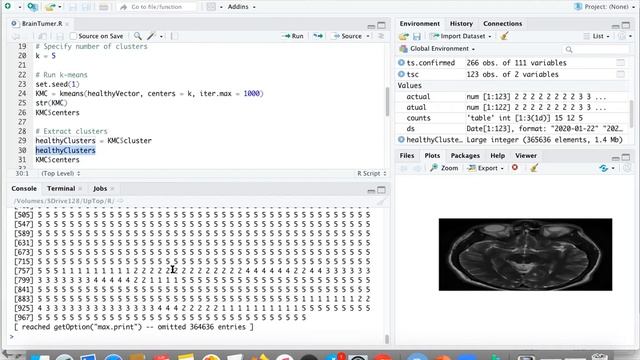Click the brain MRI plot image
The height and width of the screenshot is (360, 640).
pyautogui.click(x=525, y=255)
